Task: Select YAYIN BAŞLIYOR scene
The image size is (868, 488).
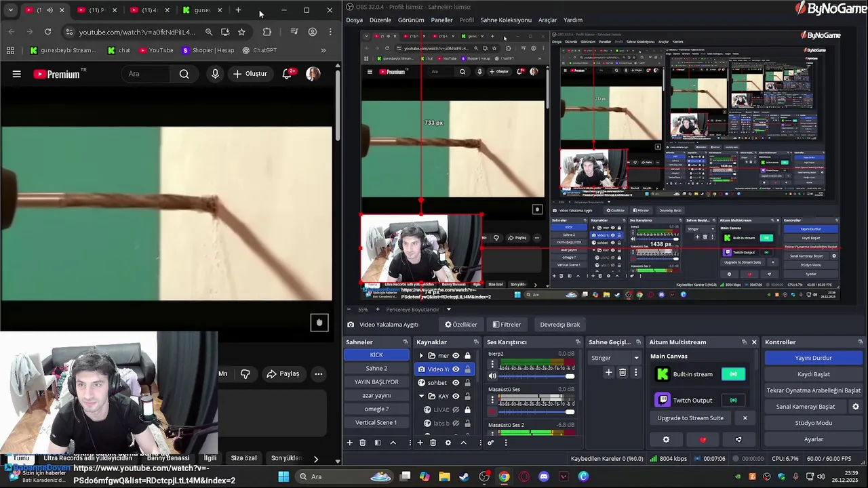Action: pos(376,382)
